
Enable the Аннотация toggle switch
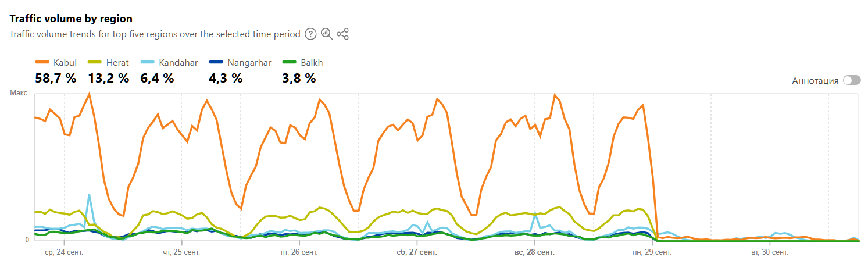[x=852, y=80]
